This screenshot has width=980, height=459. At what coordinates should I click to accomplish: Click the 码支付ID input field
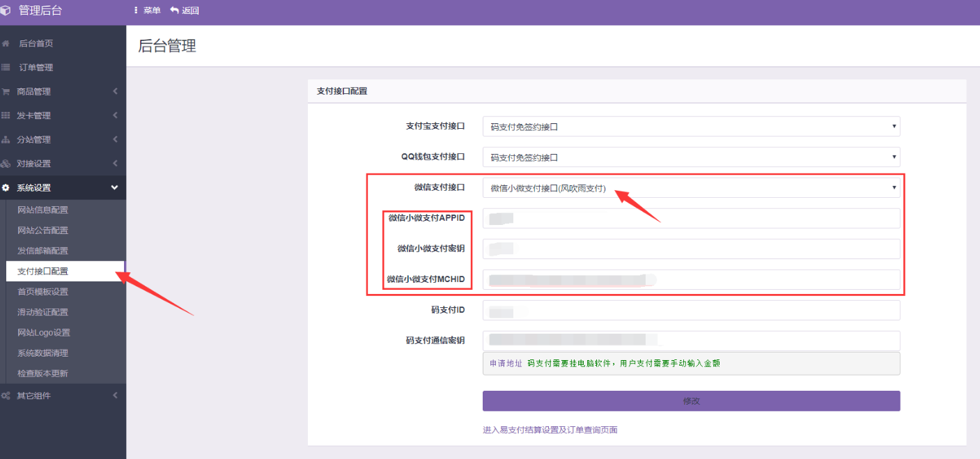click(691, 309)
